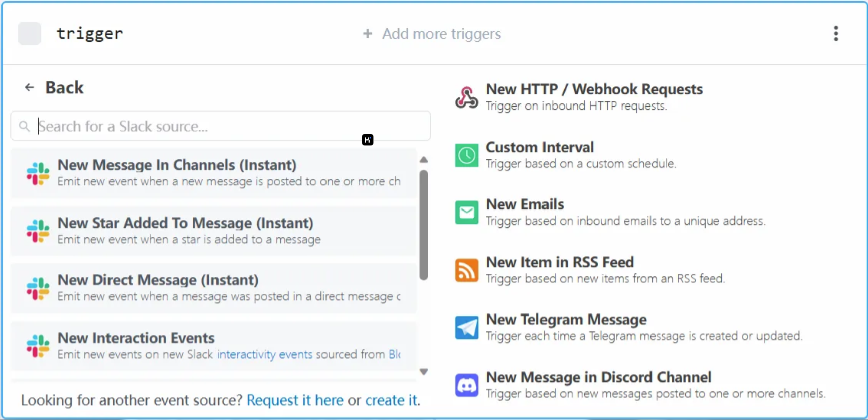Click the Slack icon for New Interaction Events

(38, 347)
